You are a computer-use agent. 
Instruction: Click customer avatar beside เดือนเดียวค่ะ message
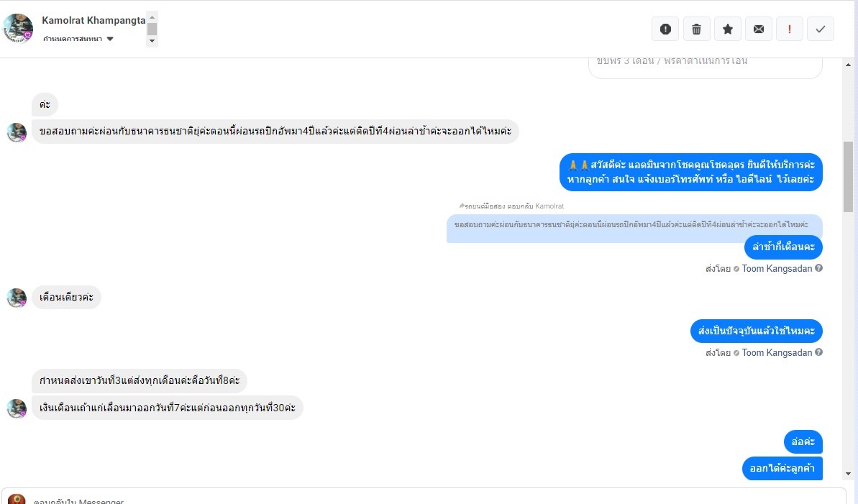[x=17, y=298]
